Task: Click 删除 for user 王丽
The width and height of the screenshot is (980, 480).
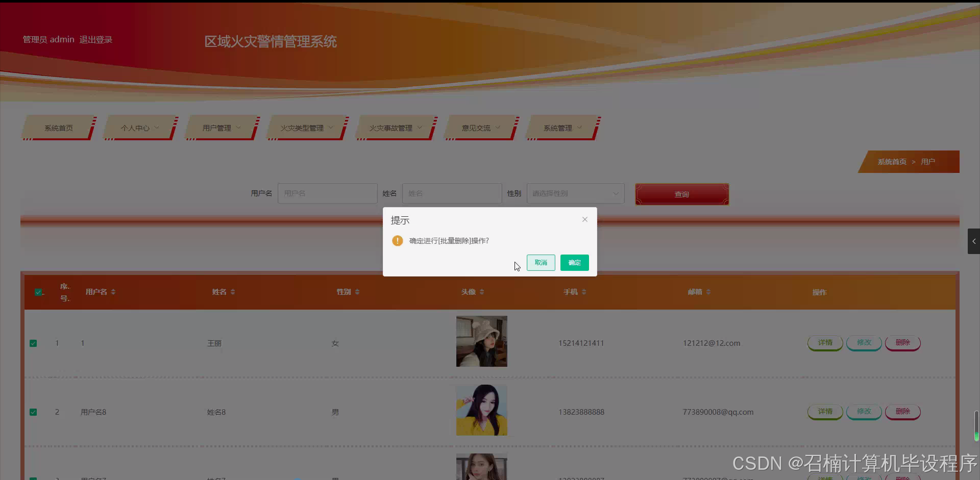Action: coord(903,343)
